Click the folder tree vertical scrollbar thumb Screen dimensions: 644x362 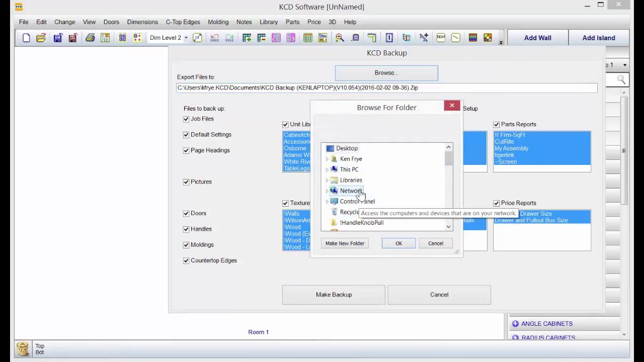pos(448,158)
